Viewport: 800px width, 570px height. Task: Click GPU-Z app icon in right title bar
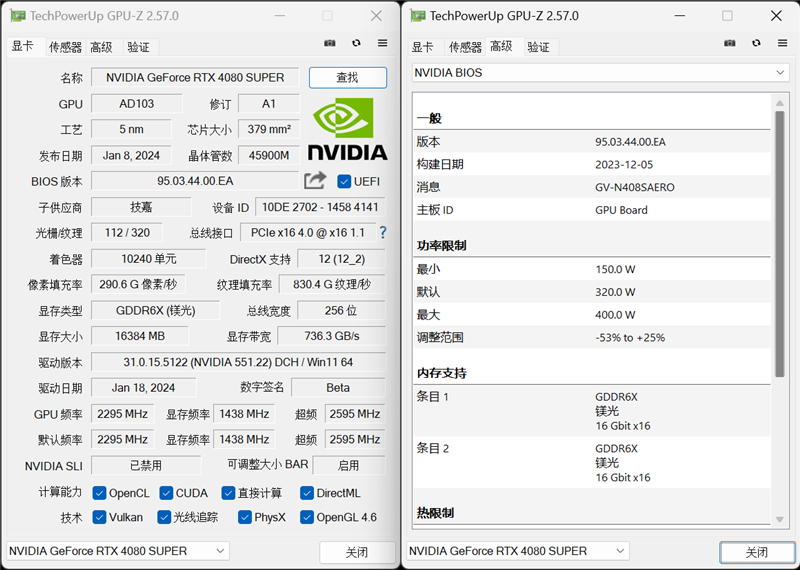point(418,16)
